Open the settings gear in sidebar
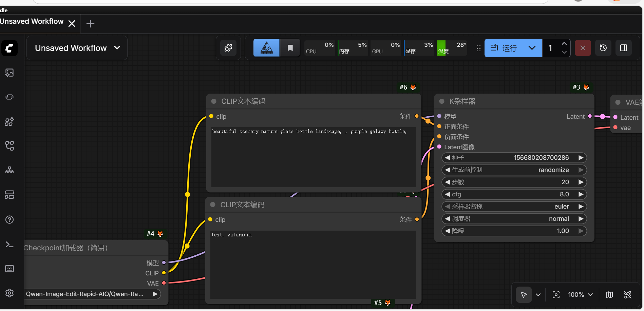The height and width of the screenshot is (311, 644). coord(10,293)
